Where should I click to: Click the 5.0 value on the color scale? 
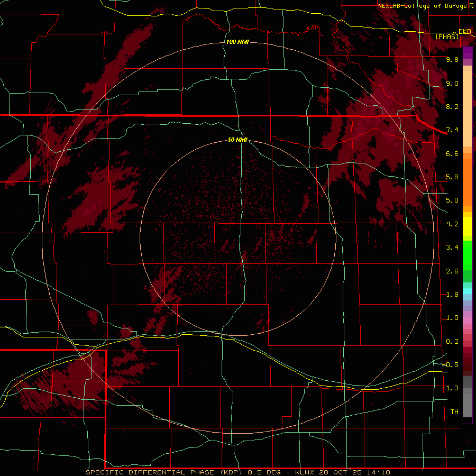point(452,200)
